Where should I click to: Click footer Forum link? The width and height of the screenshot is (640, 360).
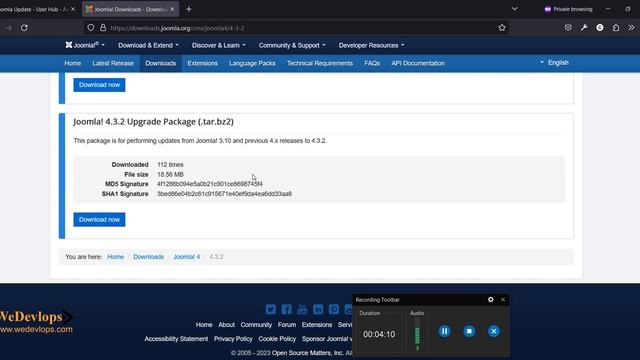pos(287,325)
